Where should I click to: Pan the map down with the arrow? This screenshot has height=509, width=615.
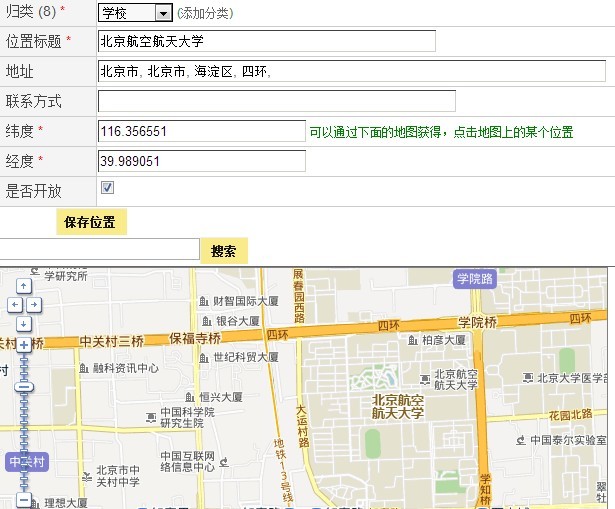click(24, 324)
